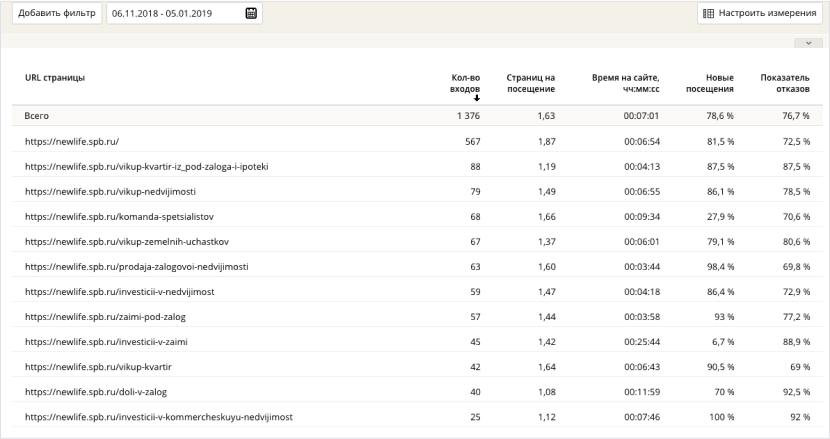
Task: Collapse the panel with the chevron button
Action: point(806,43)
